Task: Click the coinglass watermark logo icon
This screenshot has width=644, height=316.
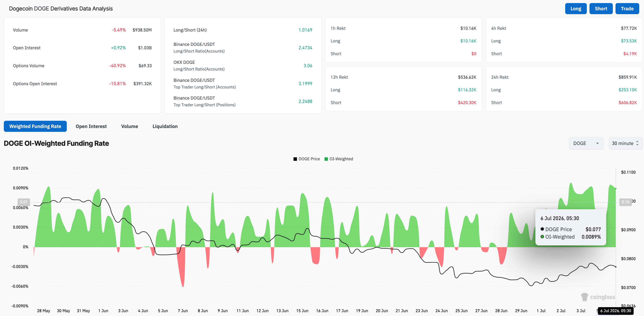Action: (584, 297)
